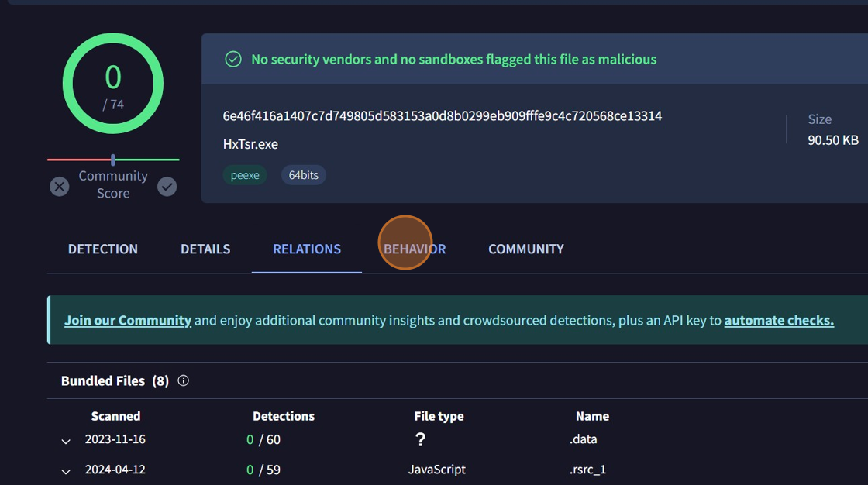The height and width of the screenshot is (485, 868).
Task: Expand the 2023-11-16 bundled file row
Action: coord(66,441)
